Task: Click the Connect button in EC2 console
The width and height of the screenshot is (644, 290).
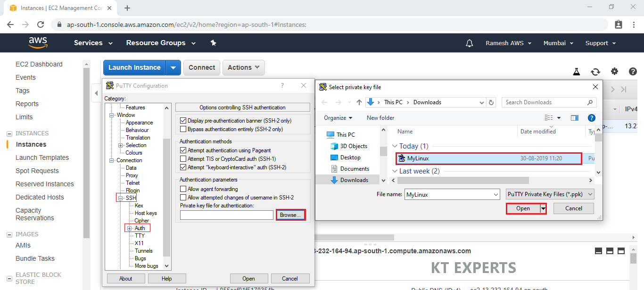Action: [202, 67]
